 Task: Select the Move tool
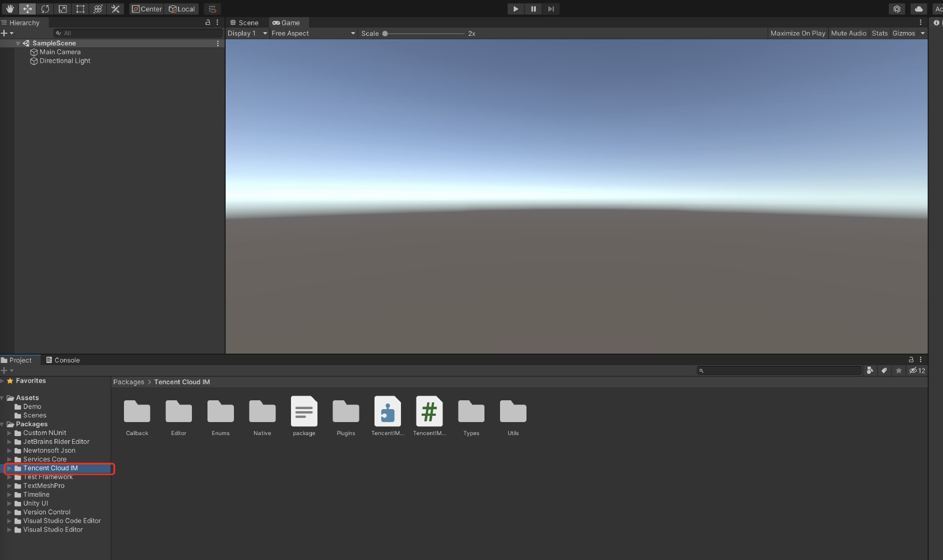click(27, 9)
